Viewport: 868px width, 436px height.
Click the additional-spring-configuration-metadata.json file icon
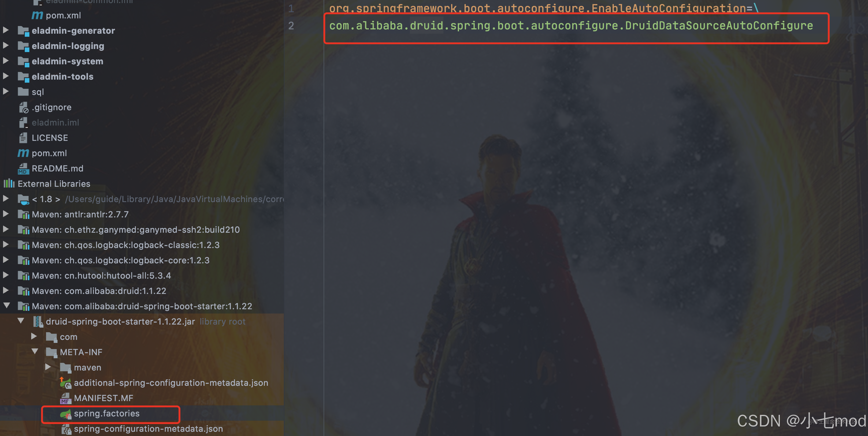click(65, 383)
